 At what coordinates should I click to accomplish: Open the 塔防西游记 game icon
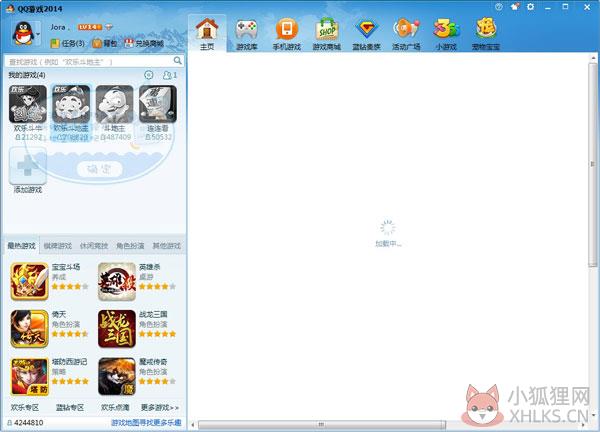tap(29, 376)
